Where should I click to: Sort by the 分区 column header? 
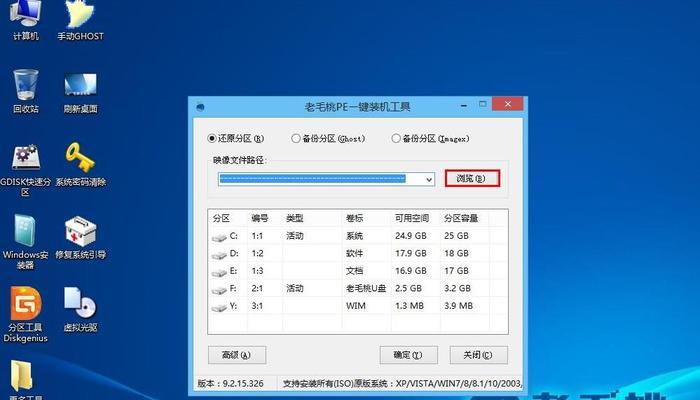pyautogui.click(x=221, y=218)
